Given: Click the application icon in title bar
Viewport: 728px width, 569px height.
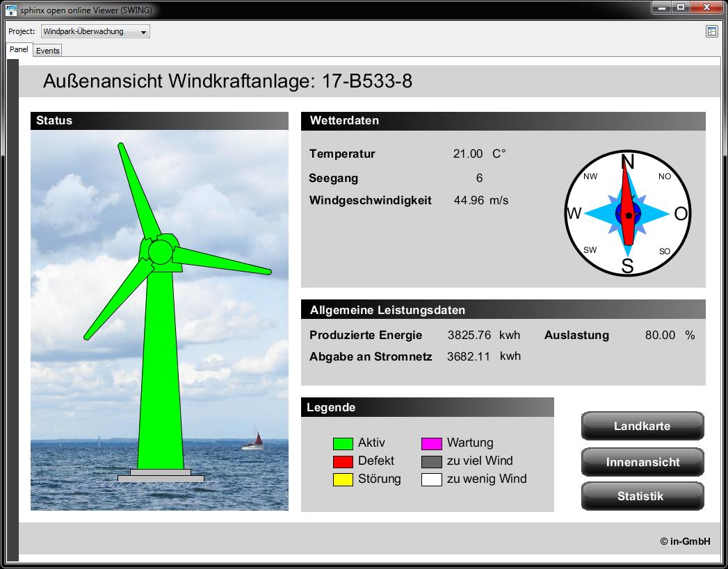Looking at the screenshot, I should (10, 10).
